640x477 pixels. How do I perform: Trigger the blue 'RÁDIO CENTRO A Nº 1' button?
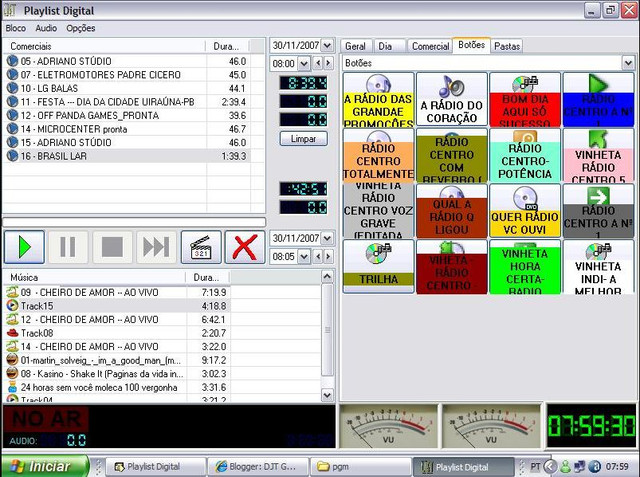[x=598, y=100]
